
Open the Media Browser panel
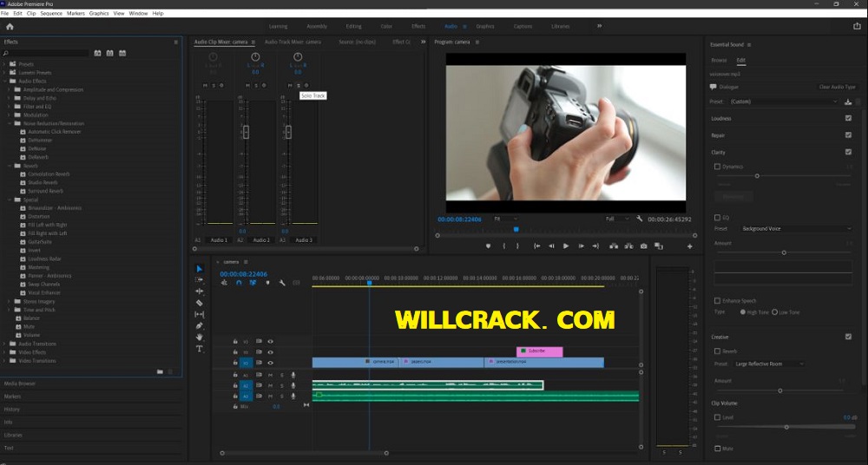[x=19, y=383]
